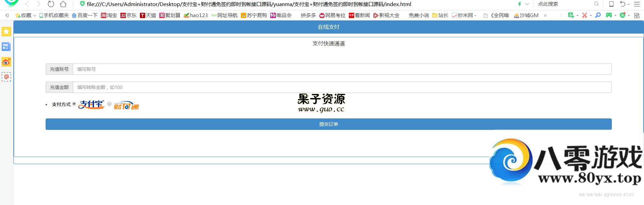The image size is (644, 205).
Task: Select the Tenpay payment radio button
Action: (x=109, y=104)
